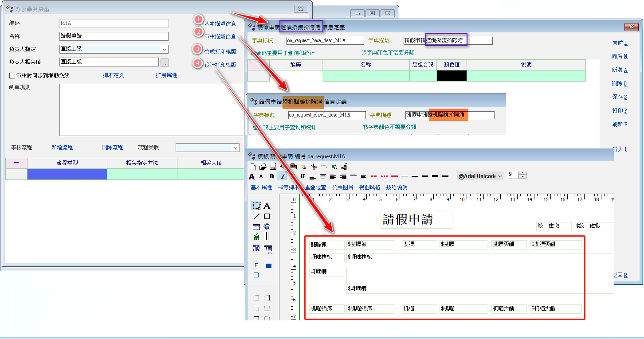Viewport: 644px width, 339px height.
Task: Click the save diskette icon in template toolbar
Action: click(273, 167)
